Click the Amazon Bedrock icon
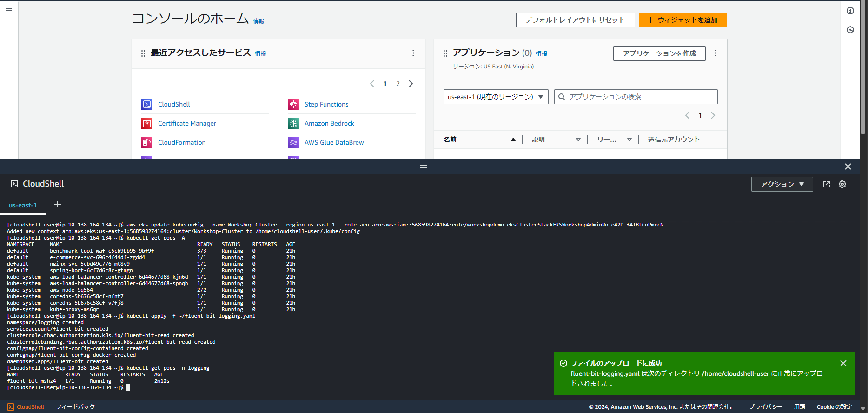Image resolution: width=868 pixels, height=413 pixels. [293, 123]
